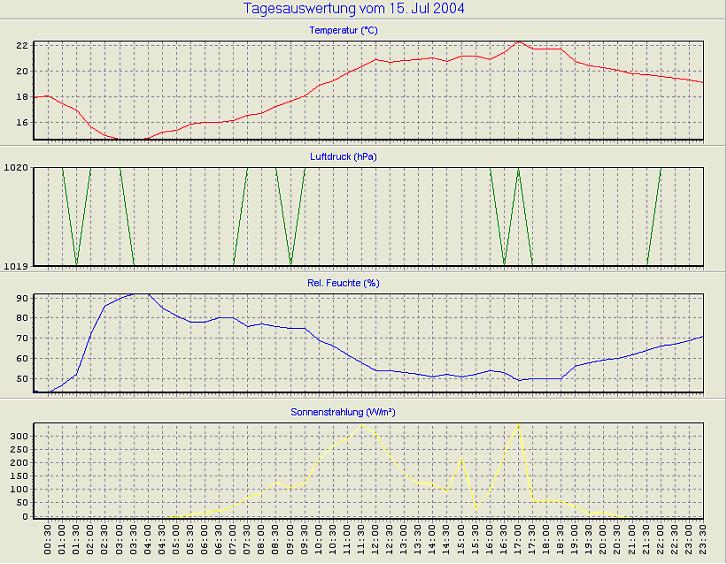Screen dimensions: 726x564
Task: Click the 23:30 time label on the x-axis
Action: tap(703, 544)
